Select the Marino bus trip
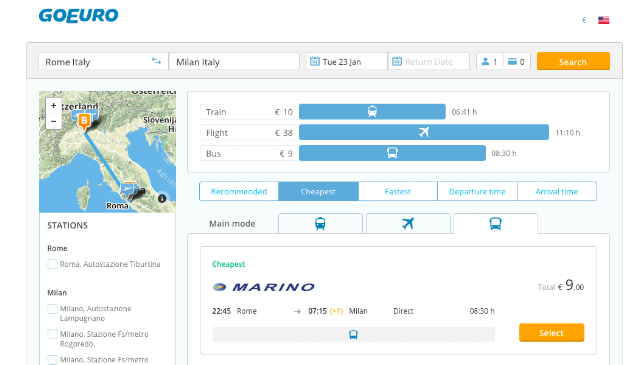The height and width of the screenshot is (365, 640). 551,333
